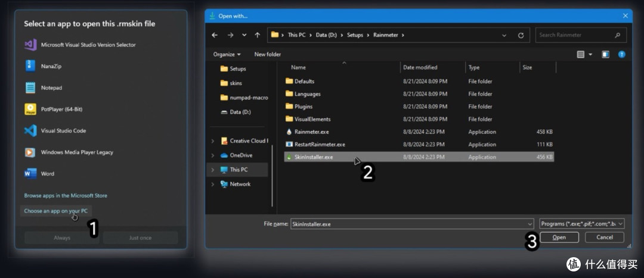Open the help icon

pos(622,55)
